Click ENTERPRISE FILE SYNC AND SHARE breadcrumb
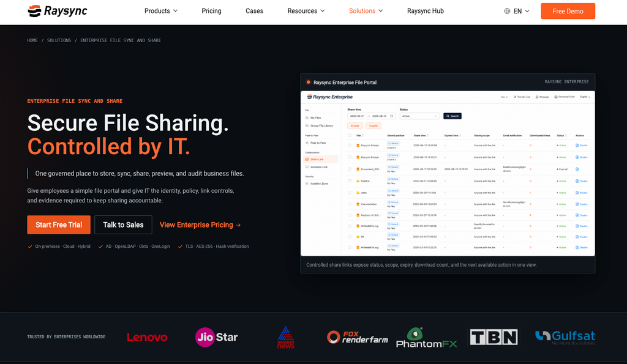The height and width of the screenshot is (364, 627). pyautogui.click(x=121, y=40)
